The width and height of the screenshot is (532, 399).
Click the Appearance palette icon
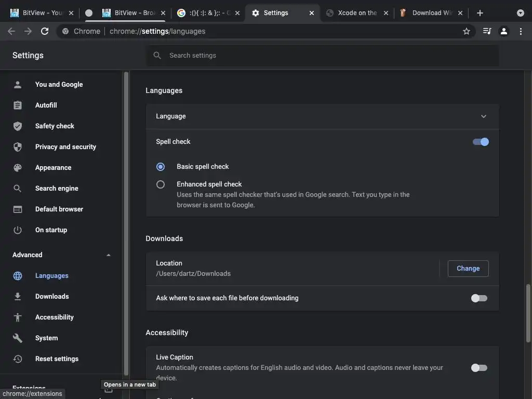(x=18, y=168)
